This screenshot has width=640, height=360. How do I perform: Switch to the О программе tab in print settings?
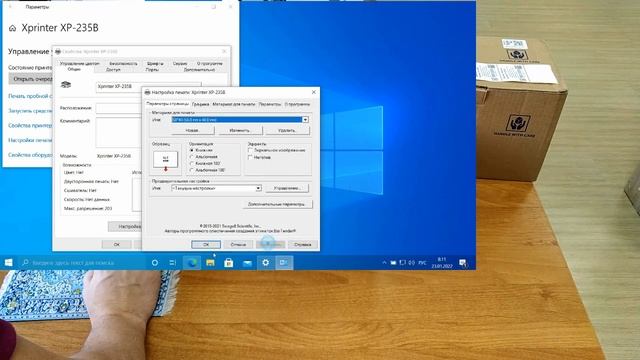coord(297,104)
